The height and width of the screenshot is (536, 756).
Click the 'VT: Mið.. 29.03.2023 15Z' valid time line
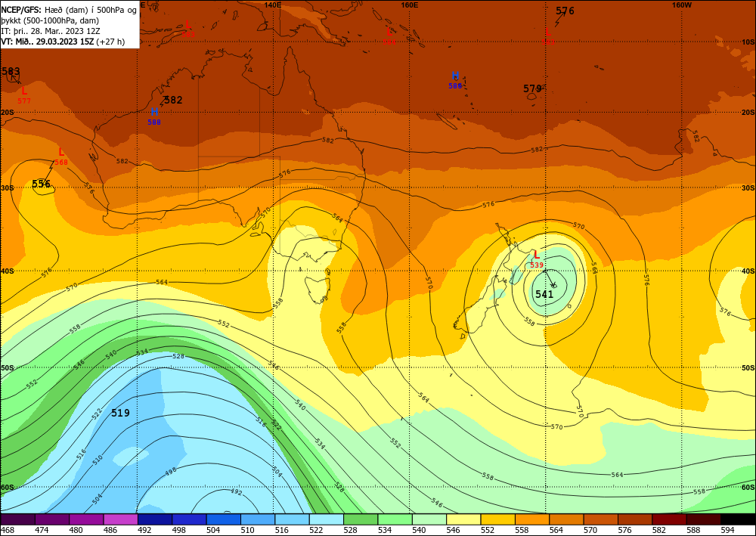(63, 42)
